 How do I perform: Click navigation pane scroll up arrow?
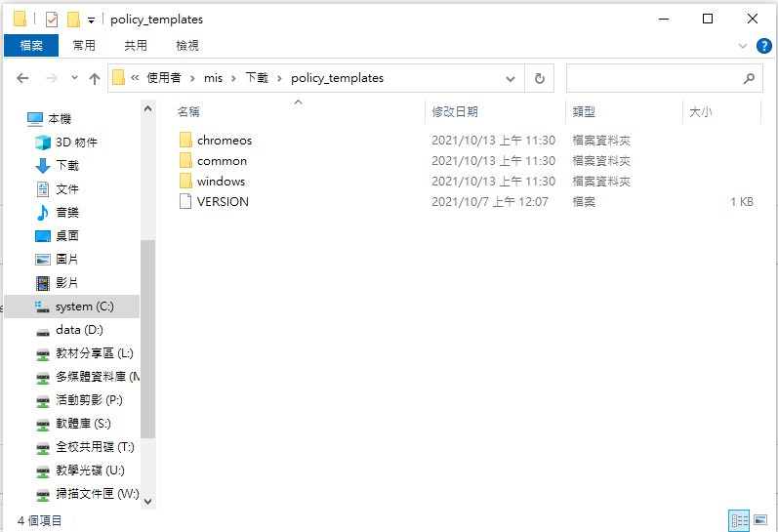click(x=147, y=108)
